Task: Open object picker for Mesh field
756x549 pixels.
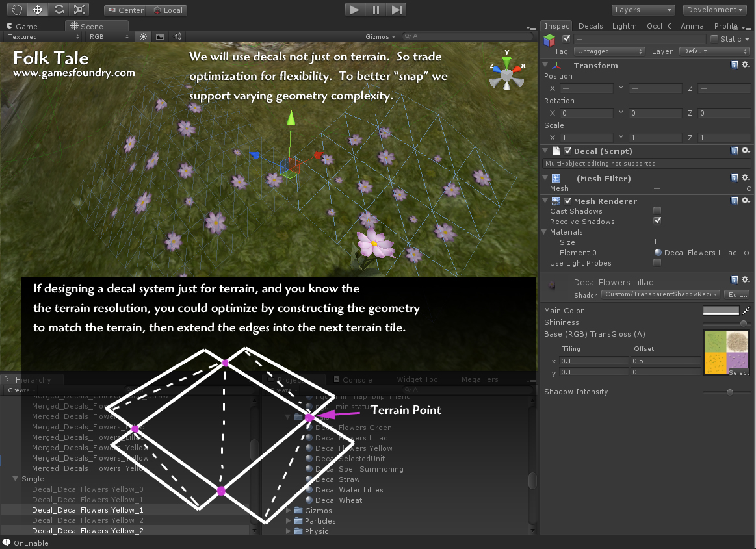Action: (x=749, y=188)
